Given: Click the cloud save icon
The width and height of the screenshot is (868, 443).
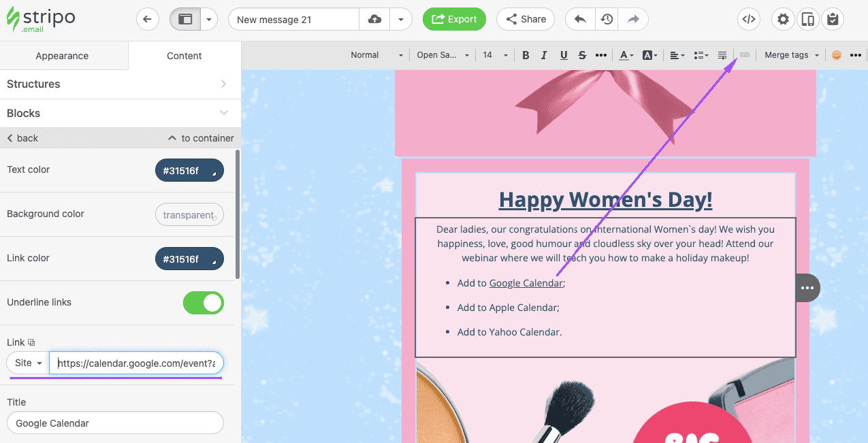Looking at the screenshot, I should tap(374, 19).
